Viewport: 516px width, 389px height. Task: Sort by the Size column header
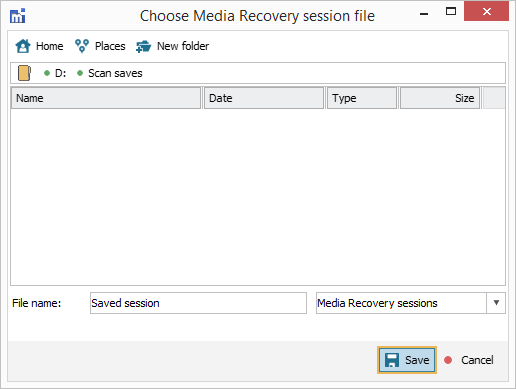point(440,98)
